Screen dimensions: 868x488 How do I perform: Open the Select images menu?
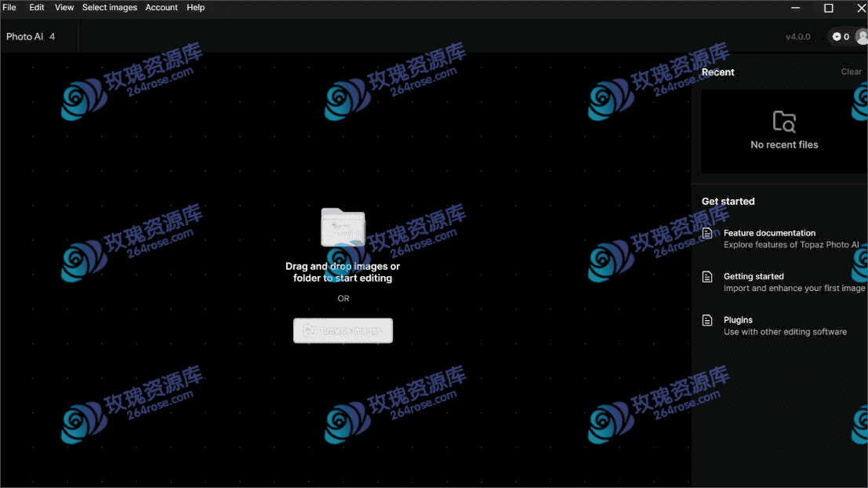pyautogui.click(x=110, y=7)
